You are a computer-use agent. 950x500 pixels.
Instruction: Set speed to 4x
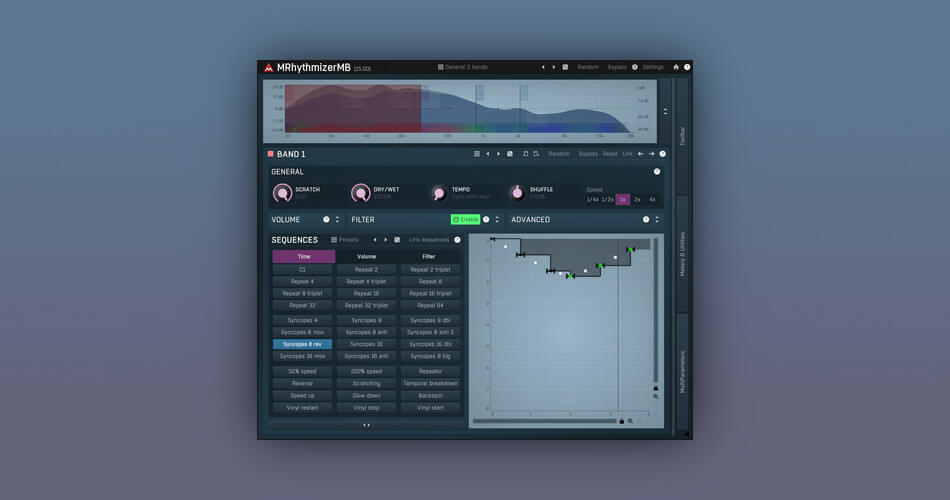click(653, 199)
